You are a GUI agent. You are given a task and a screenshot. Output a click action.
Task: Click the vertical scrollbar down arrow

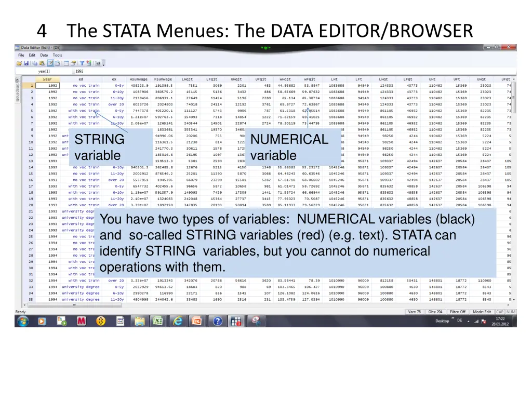tap(514, 300)
